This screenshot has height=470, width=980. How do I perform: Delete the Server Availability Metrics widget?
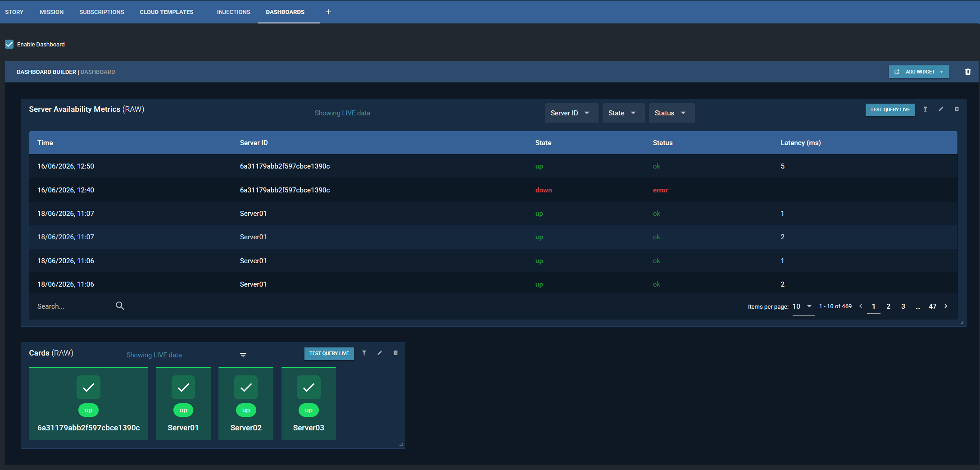pyautogui.click(x=957, y=109)
